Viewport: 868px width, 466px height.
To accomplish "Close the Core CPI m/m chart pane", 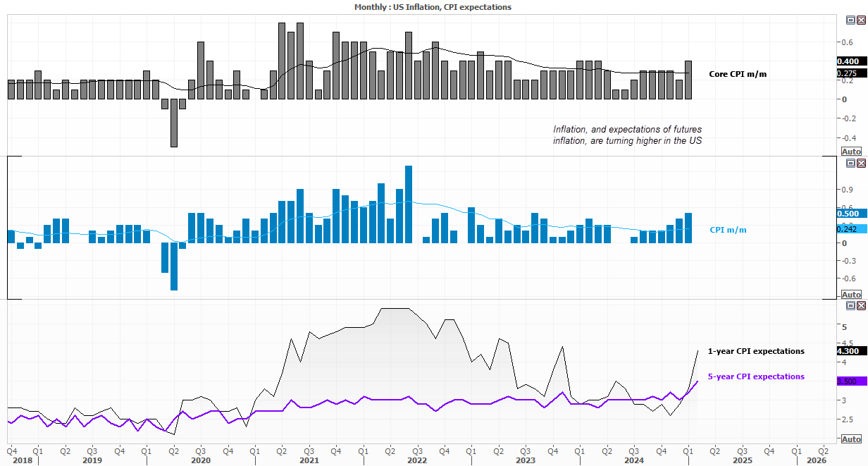I will pyautogui.click(x=861, y=20).
